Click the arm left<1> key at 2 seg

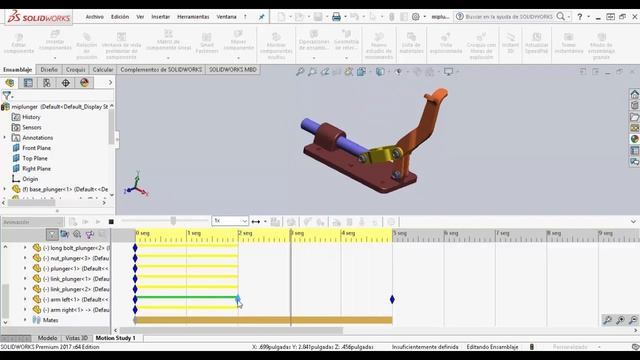(238, 299)
